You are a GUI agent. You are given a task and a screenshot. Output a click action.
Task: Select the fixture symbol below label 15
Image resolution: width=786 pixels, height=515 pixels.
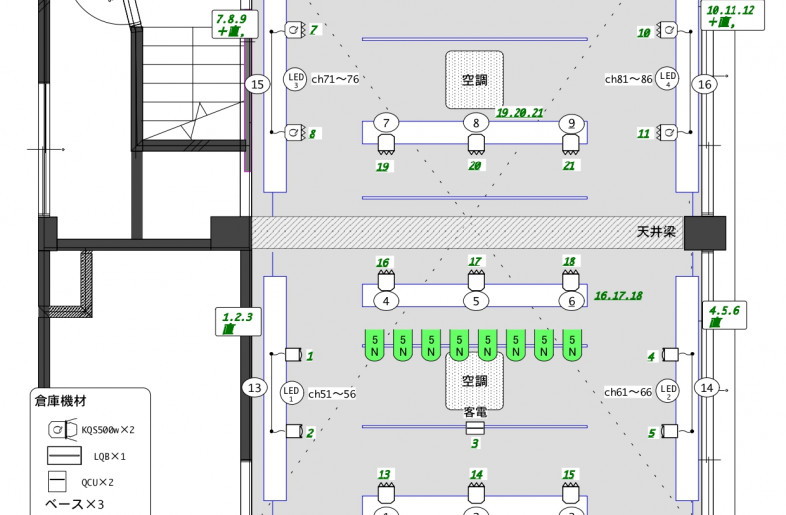(570, 493)
